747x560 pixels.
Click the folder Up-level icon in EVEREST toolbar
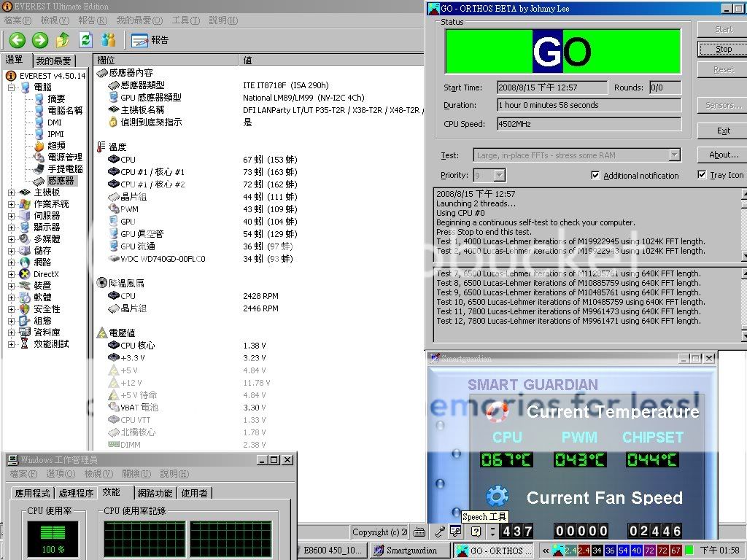point(63,40)
